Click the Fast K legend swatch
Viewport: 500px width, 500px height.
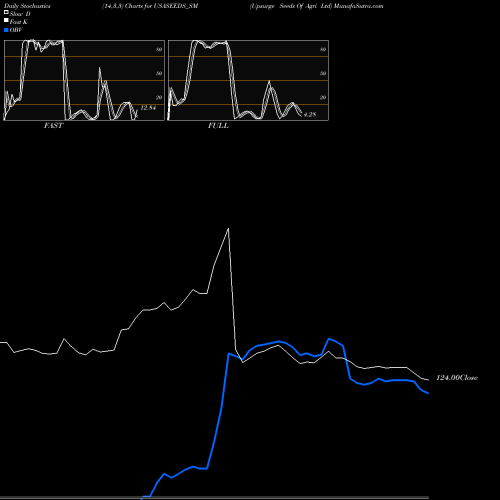6,20
